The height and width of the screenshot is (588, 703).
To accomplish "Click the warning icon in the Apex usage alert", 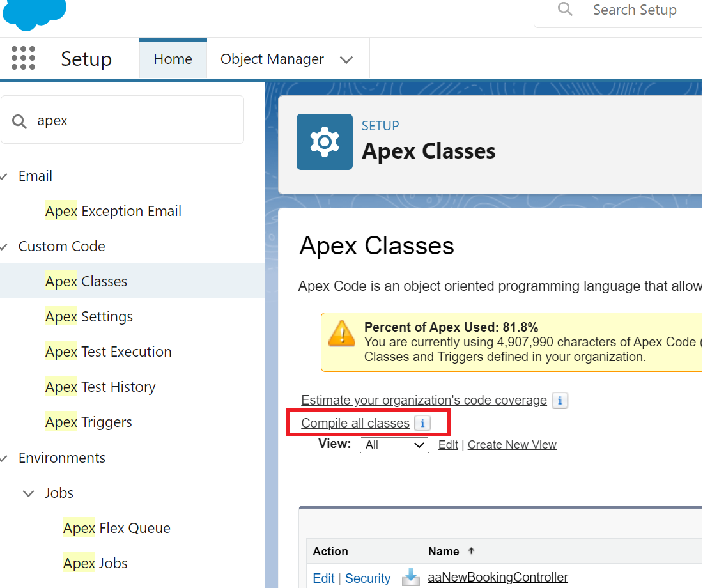I will 342,334.
